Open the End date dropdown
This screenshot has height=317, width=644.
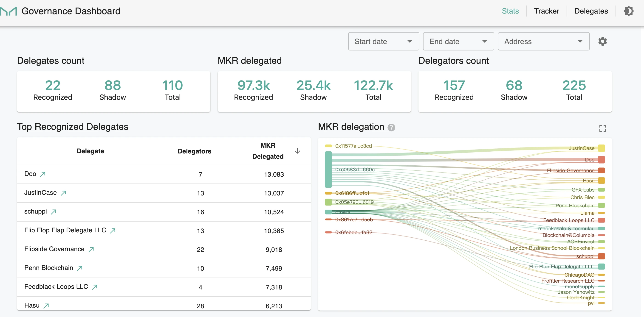point(458,42)
